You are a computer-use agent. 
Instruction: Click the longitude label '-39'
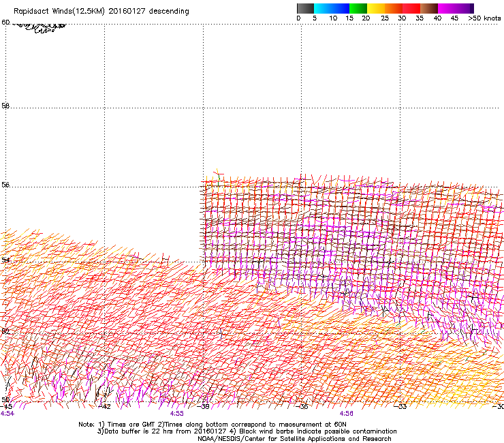204,407
